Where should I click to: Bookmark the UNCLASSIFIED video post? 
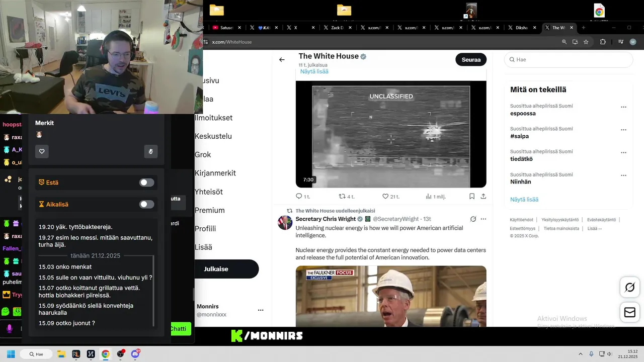click(471, 196)
